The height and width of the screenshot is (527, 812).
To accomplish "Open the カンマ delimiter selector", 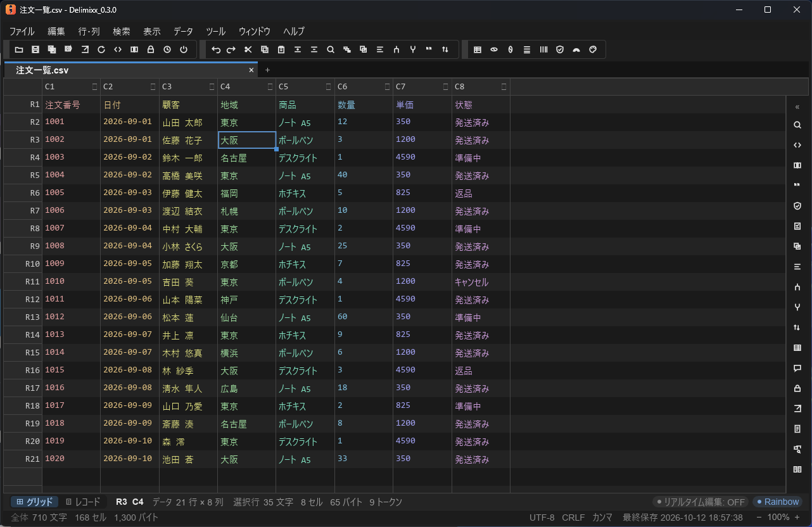I will pyautogui.click(x=602, y=517).
